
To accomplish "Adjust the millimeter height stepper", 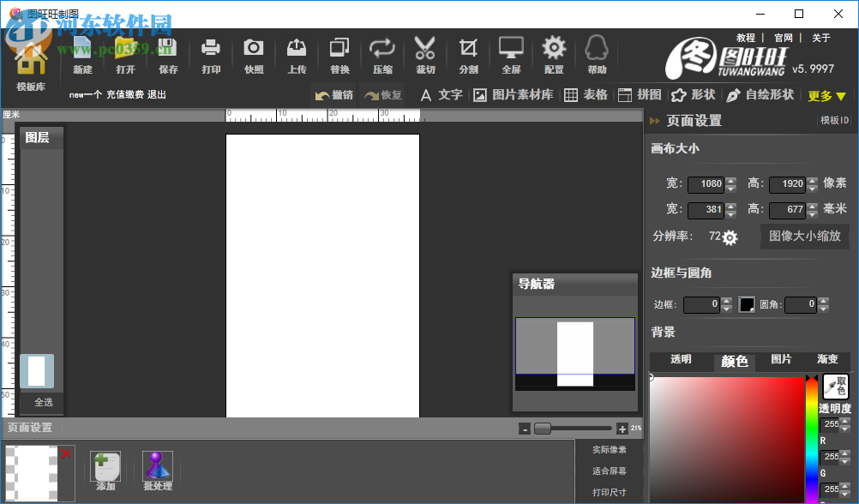I will pos(813,210).
